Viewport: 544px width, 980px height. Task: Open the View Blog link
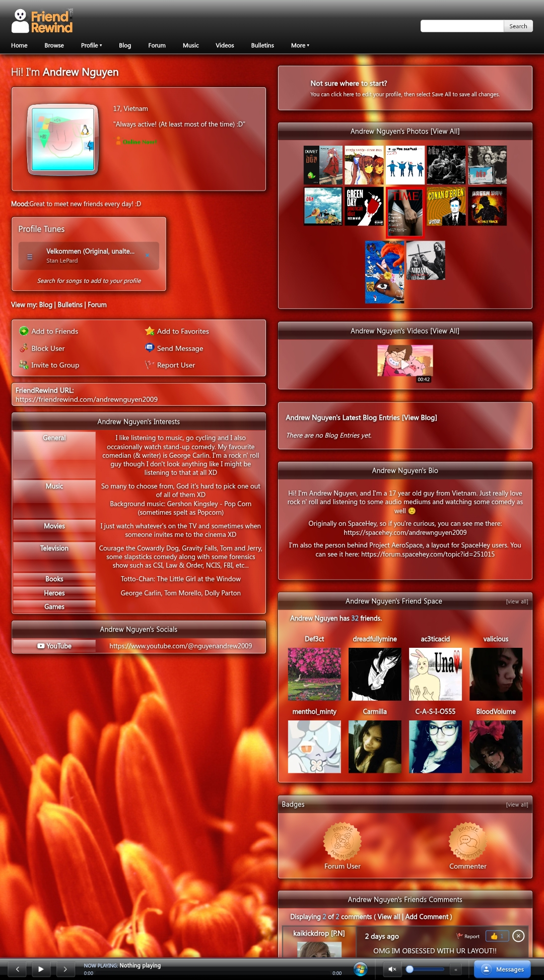pos(419,417)
